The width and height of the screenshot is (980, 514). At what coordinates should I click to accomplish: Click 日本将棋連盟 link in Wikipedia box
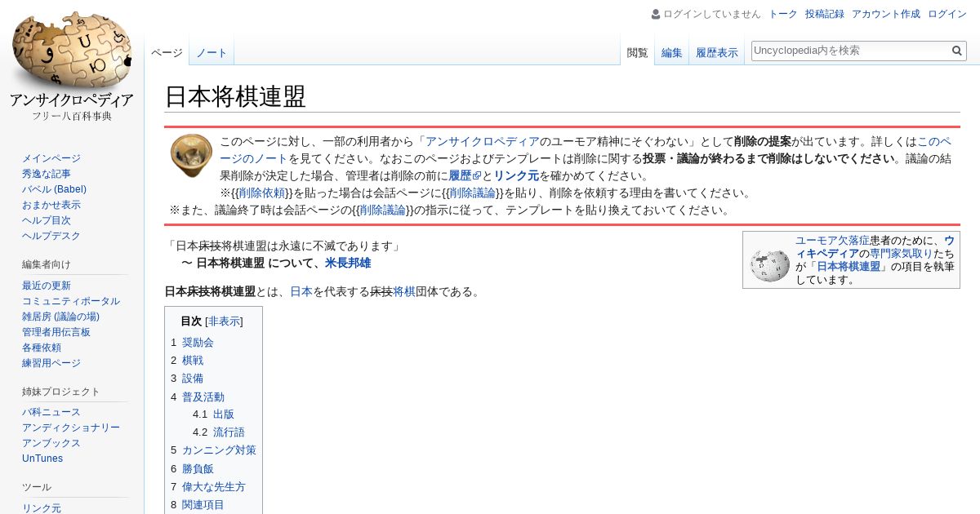coord(849,267)
